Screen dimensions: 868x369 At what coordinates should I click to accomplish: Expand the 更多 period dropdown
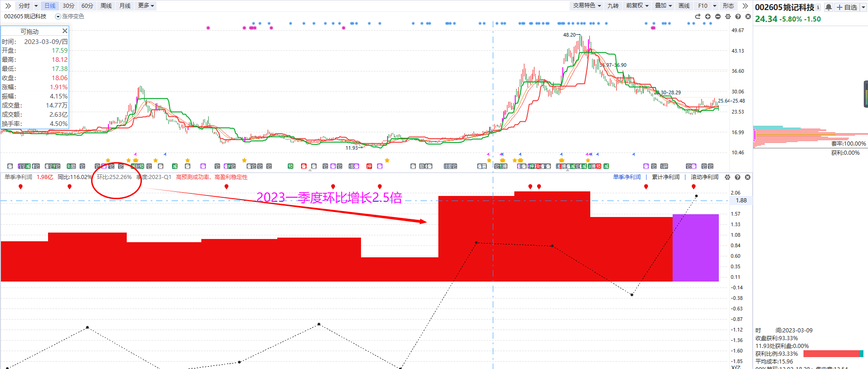(146, 5)
